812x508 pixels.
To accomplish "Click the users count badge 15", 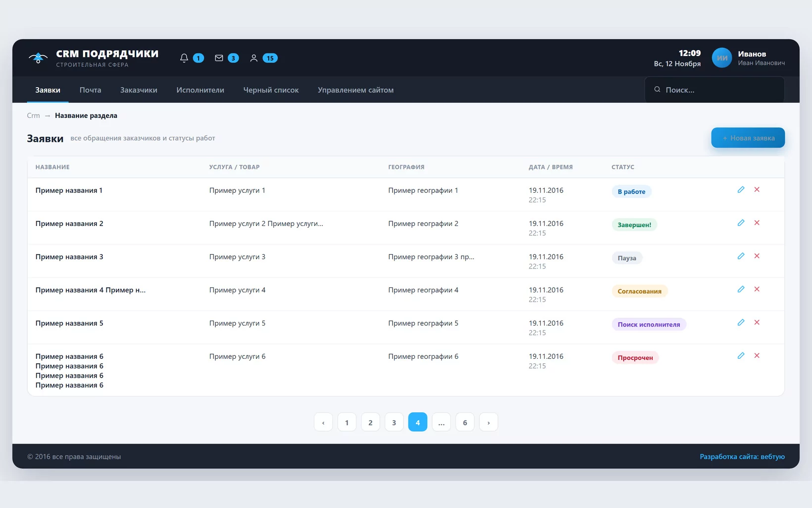I will [270, 58].
